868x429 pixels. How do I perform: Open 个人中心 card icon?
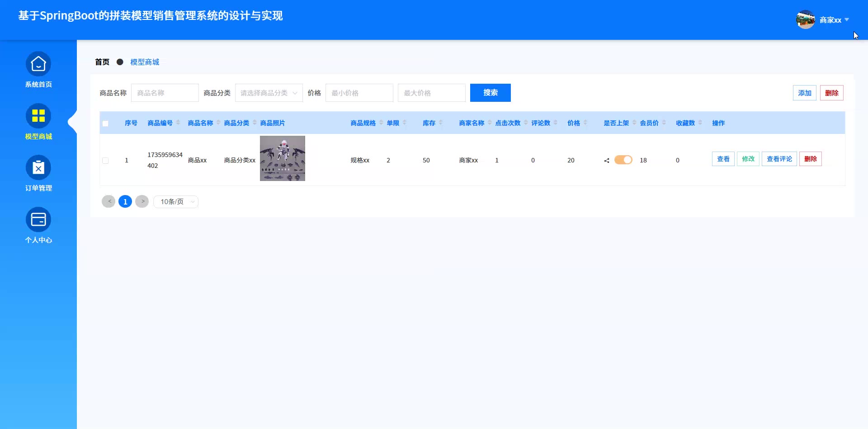click(x=38, y=219)
